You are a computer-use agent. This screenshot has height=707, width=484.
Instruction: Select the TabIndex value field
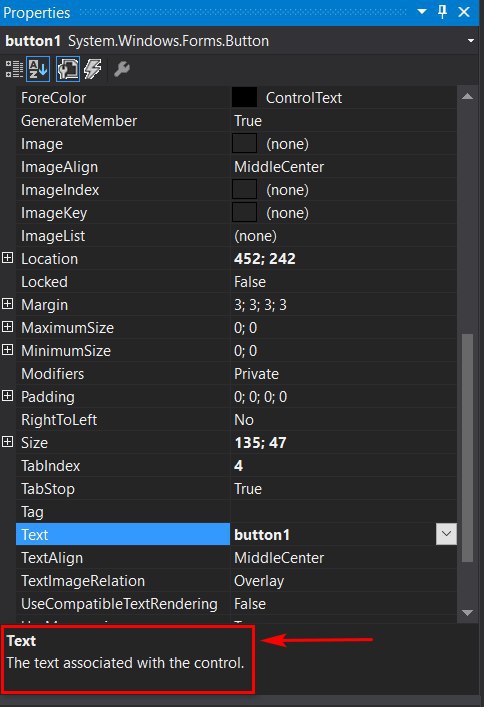[x=344, y=465]
